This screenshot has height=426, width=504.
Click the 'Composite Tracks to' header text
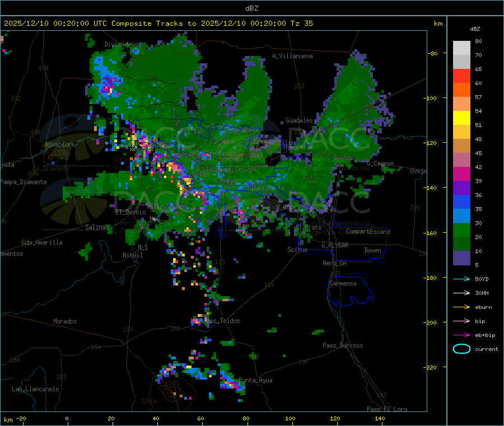[x=153, y=24]
